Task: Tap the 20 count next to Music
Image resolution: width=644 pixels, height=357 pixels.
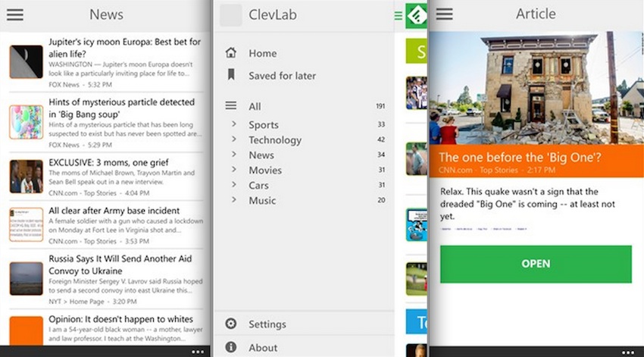Action: click(381, 200)
